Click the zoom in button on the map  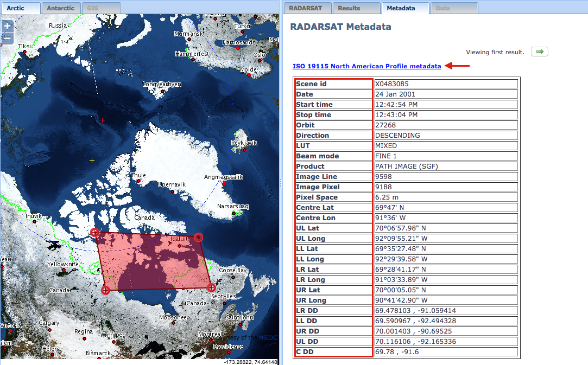tap(7, 25)
